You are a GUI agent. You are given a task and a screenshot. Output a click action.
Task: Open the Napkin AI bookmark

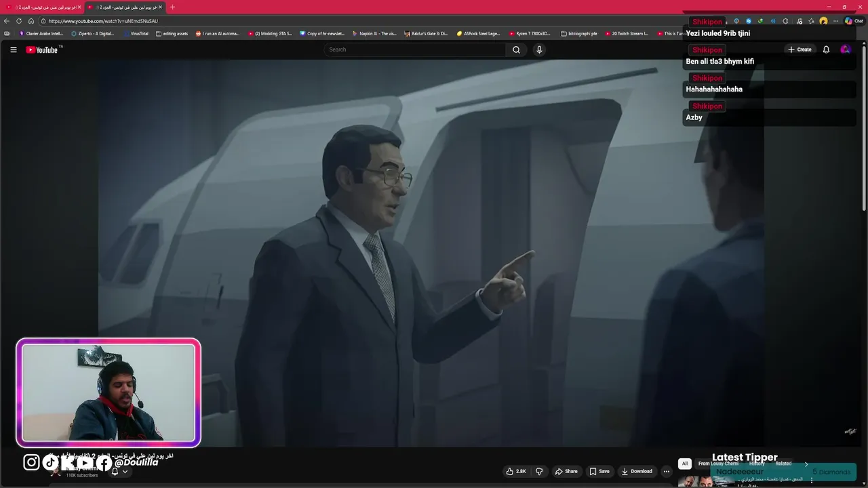[x=374, y=33]
